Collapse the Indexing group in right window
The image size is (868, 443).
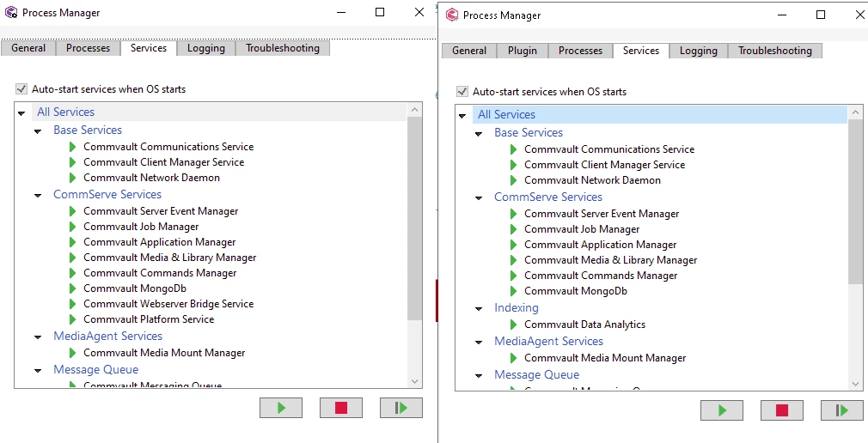pyautogui.click(x=479, y=309)
